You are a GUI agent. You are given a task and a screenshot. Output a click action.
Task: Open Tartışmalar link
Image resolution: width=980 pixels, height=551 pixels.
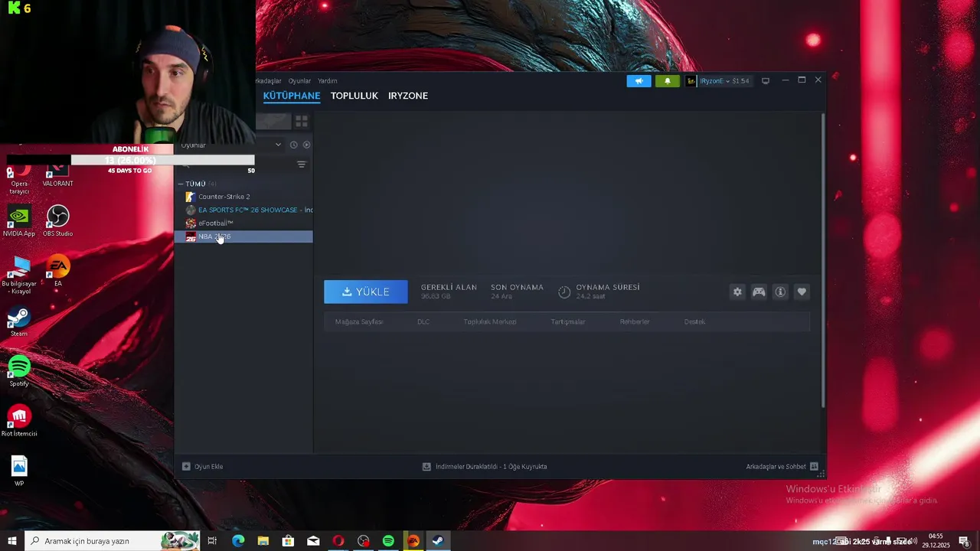568,321
